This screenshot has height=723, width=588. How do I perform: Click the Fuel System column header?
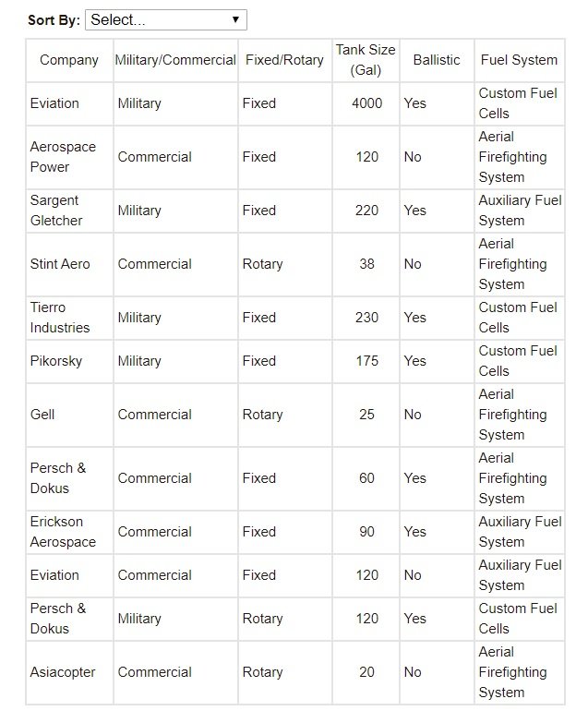tap(519, 60)
